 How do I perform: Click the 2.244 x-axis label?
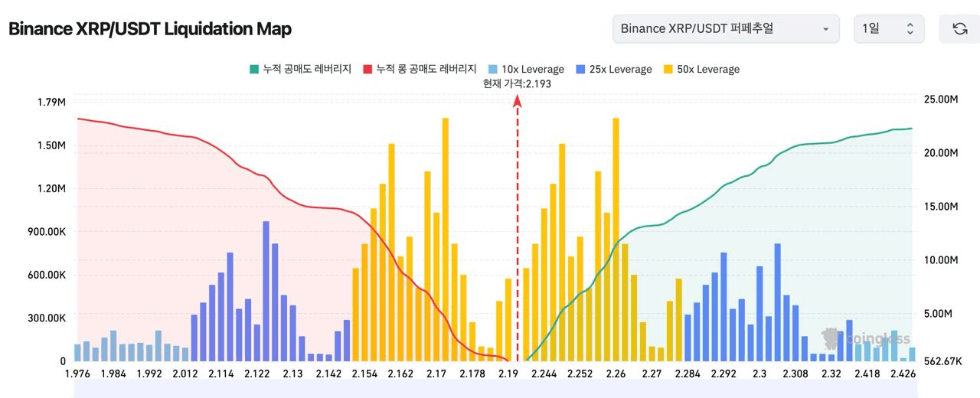click(x=544, y=374)
